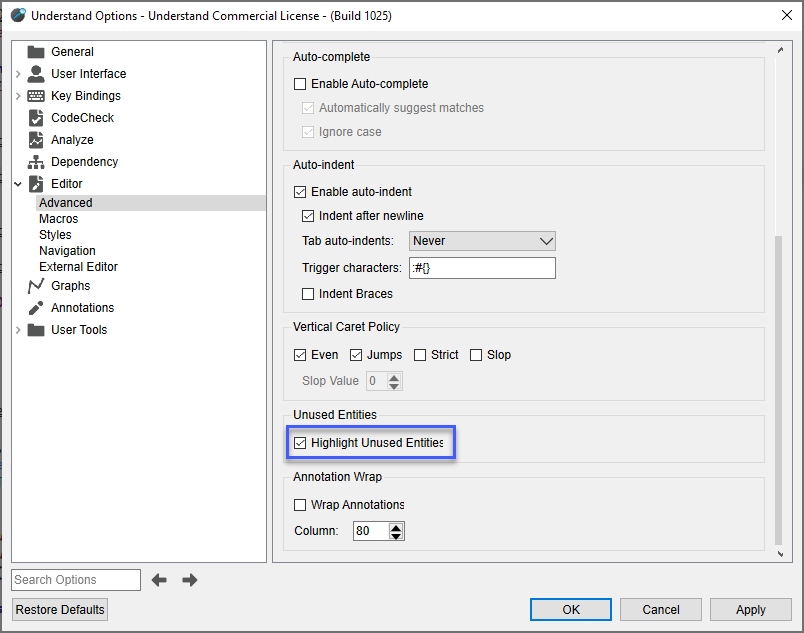
Task: Expand the User Tools tree node
Action: point(18,330)
